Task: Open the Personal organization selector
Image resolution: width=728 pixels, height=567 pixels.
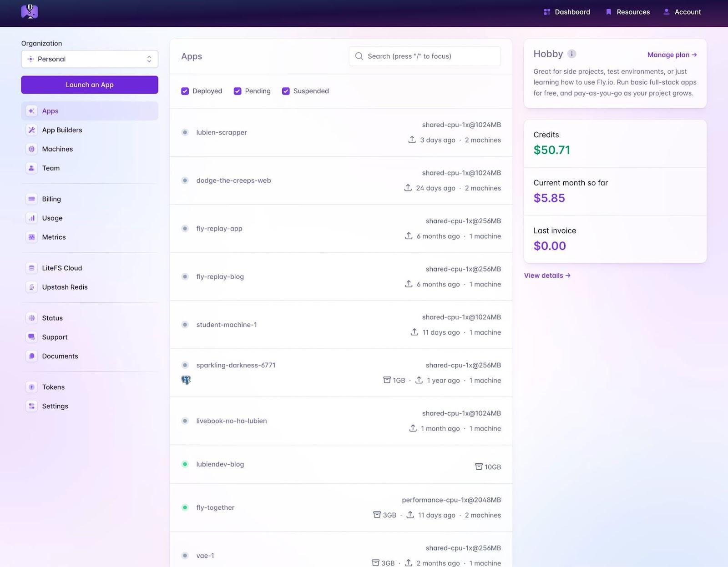Action: coord(90,59)
